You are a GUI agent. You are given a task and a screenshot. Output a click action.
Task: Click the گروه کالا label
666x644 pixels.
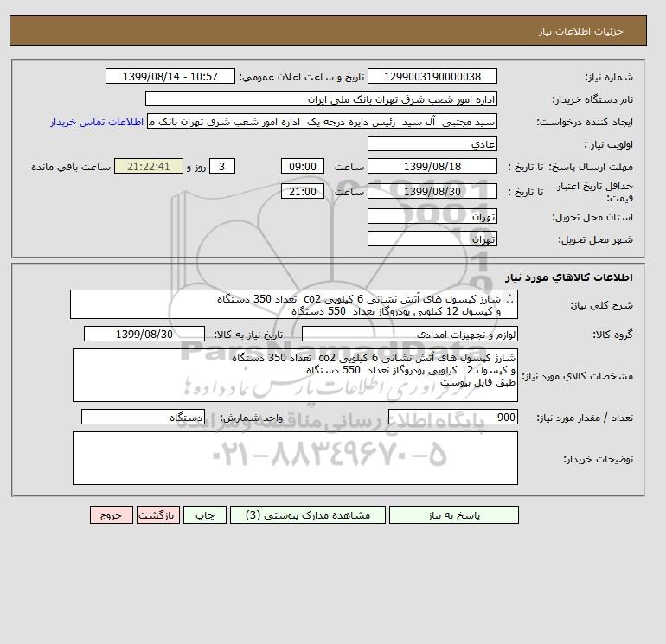[612, 335]
